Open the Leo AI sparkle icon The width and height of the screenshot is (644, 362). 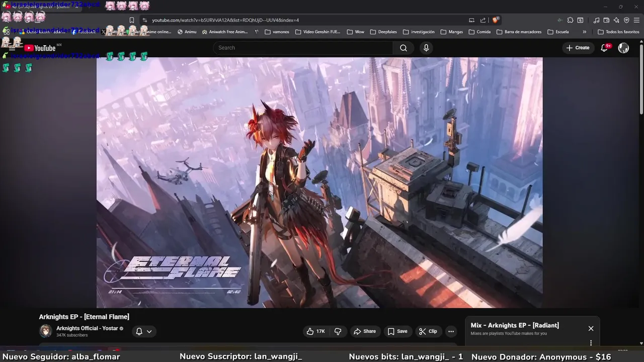(x=616, y=20)
